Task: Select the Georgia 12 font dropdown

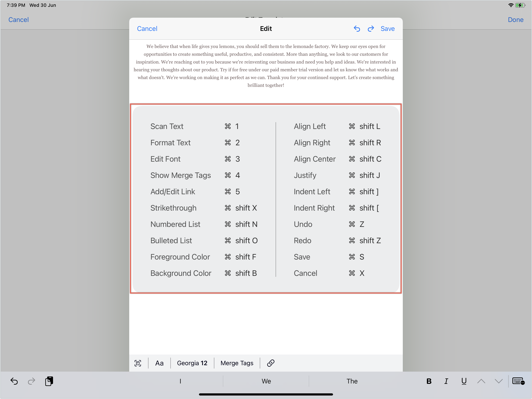Action: (x=192, y=363)
